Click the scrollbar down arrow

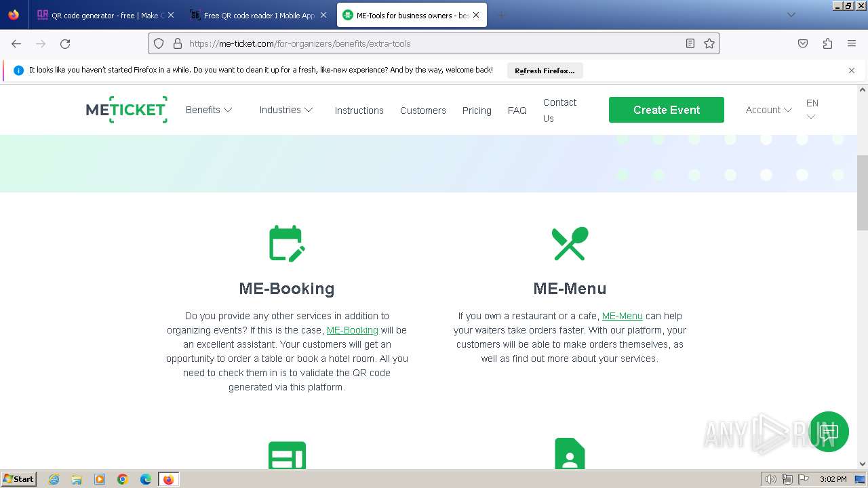[x=863, y=464]
